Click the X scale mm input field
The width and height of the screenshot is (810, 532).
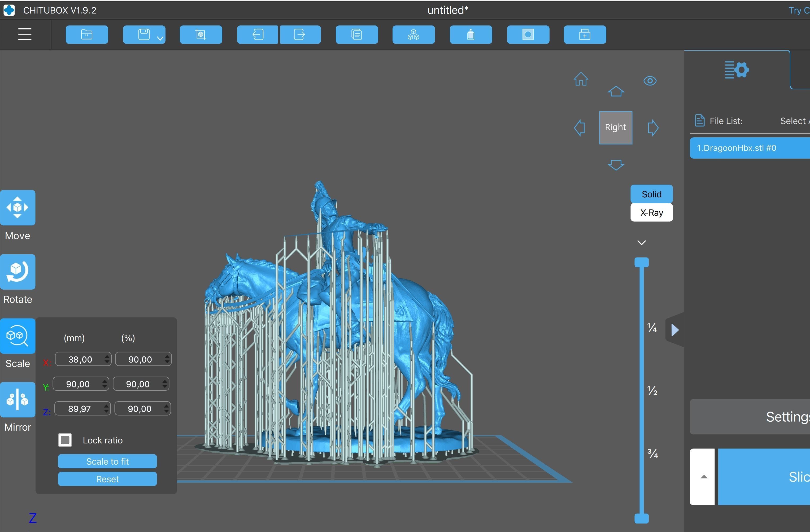pos(80,359)
